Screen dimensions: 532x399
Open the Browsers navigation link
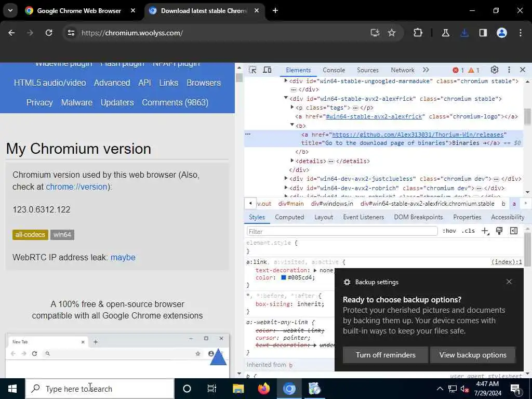tap(204, 83)
